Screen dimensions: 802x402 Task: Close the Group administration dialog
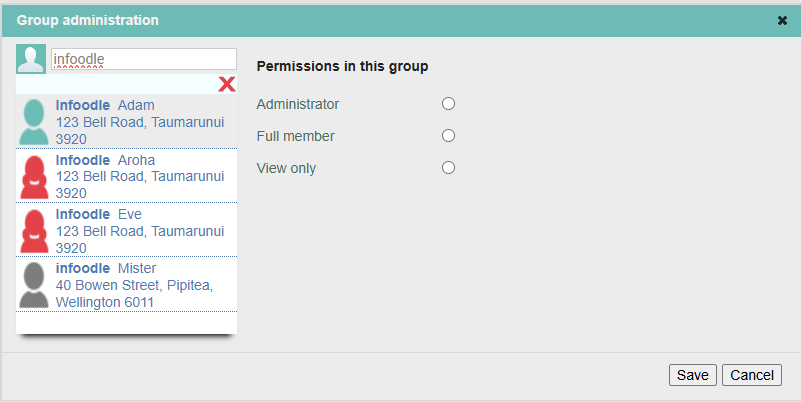(782, 20)
